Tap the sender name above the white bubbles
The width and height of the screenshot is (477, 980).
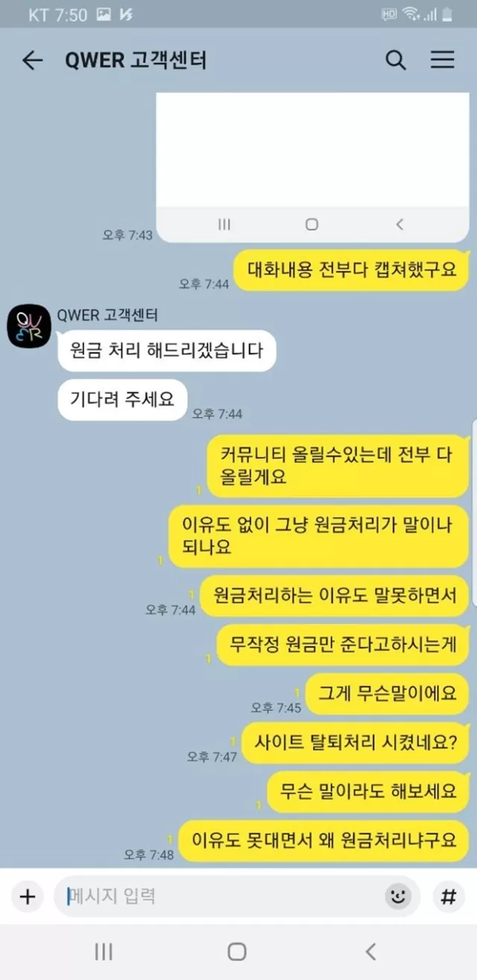(107, 315)
